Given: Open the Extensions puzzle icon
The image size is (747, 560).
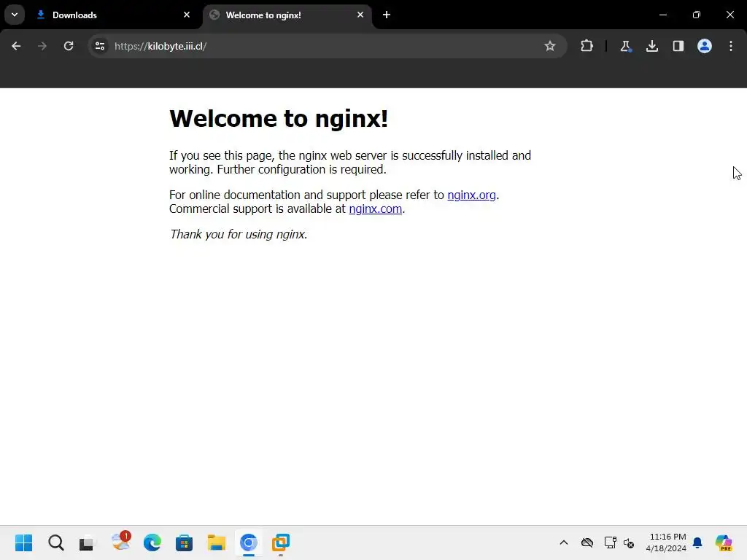Looking at the screenshot, I should (x=587, y=46).
